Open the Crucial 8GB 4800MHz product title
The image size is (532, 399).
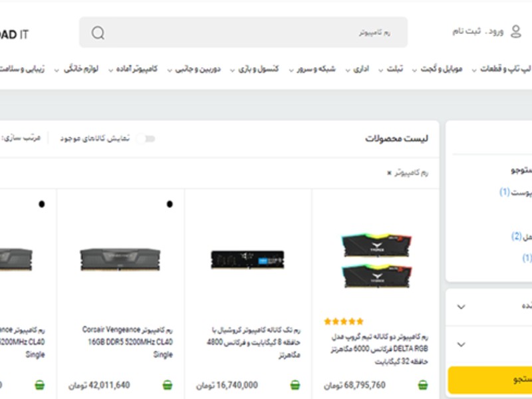pyautogui.click(x=253, y=342)
